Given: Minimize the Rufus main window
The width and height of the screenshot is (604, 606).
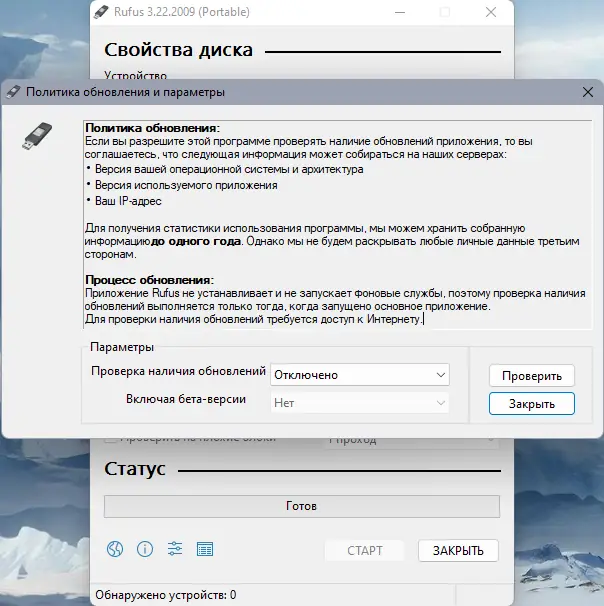Looking at the screenshot, I should click(400, 12).
